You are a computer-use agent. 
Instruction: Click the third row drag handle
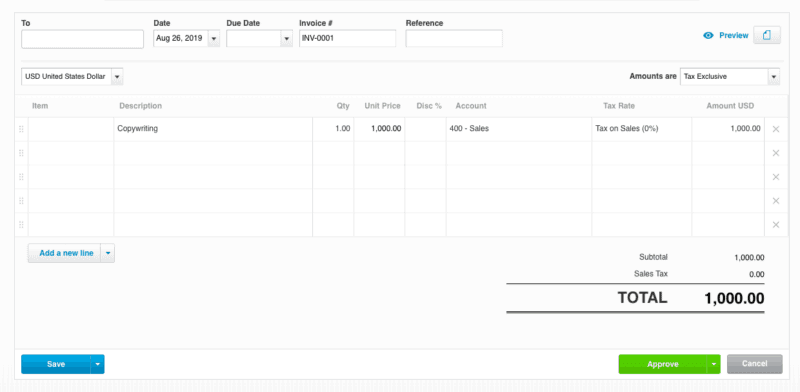click(21, 177)
